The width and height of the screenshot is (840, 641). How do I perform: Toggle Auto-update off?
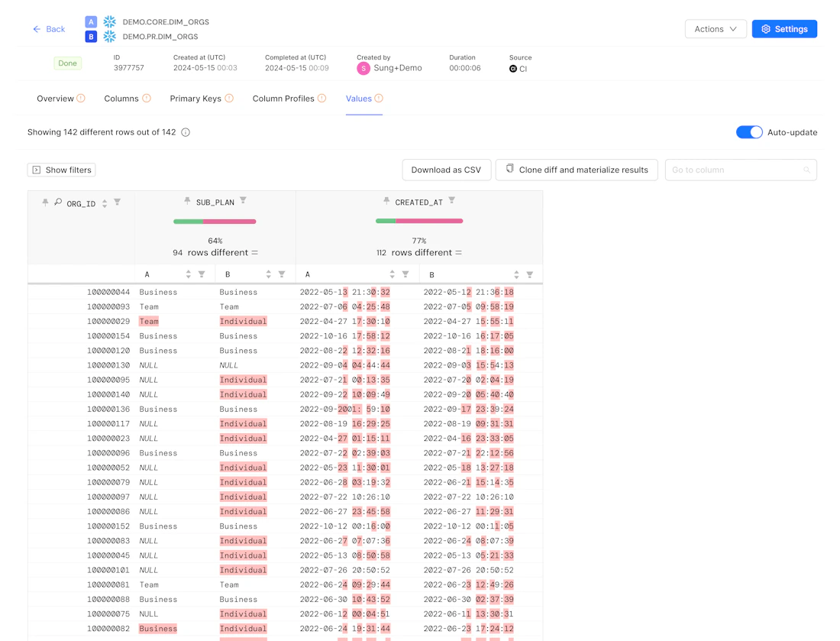coord(749,131)
